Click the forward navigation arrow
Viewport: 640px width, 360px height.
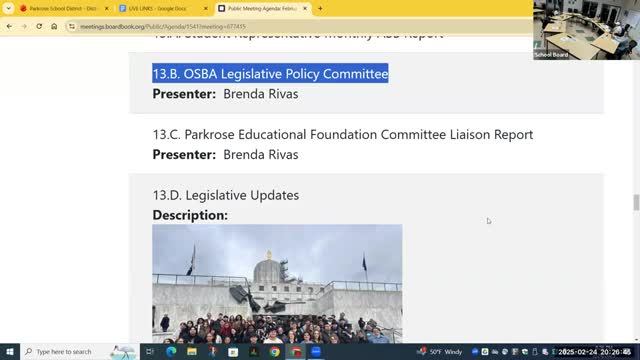tap(24, 26)
